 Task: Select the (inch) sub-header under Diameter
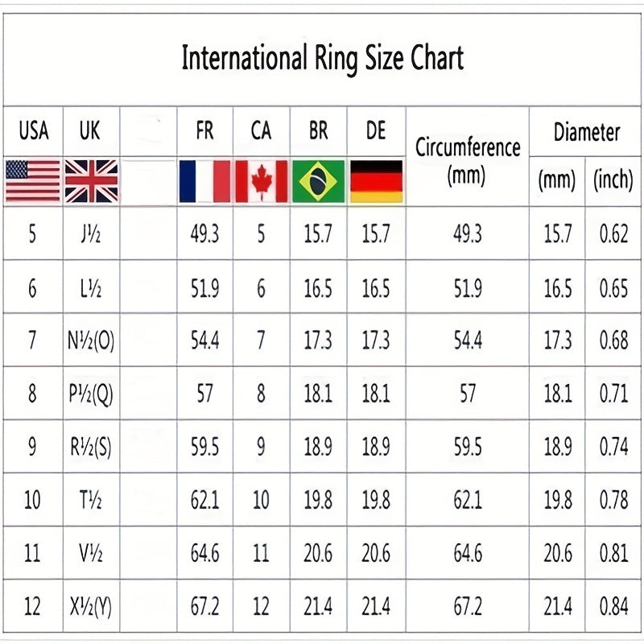(x=613, y=180)
